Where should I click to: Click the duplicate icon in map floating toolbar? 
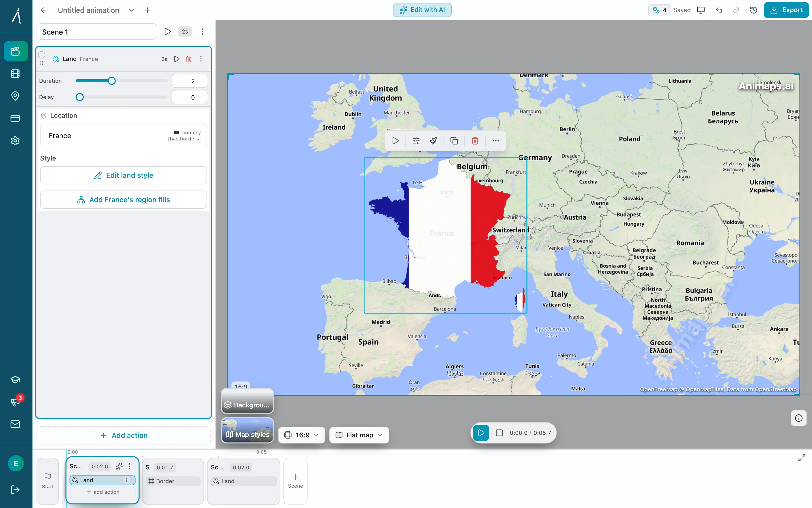coord(454,141)
